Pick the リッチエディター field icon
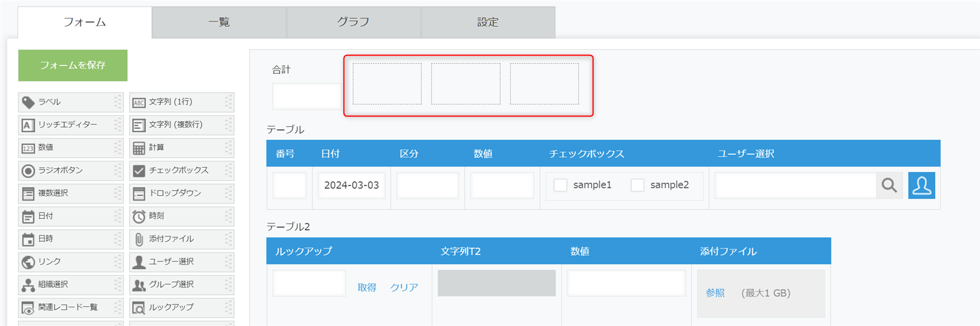This screenshot has width=980, height=326. point(27,125)
